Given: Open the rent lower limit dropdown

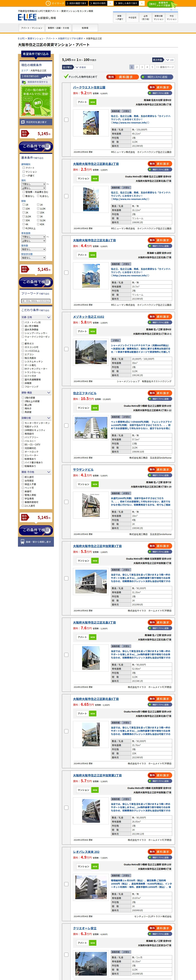Looking at the screenshot, I should point(33,184).
